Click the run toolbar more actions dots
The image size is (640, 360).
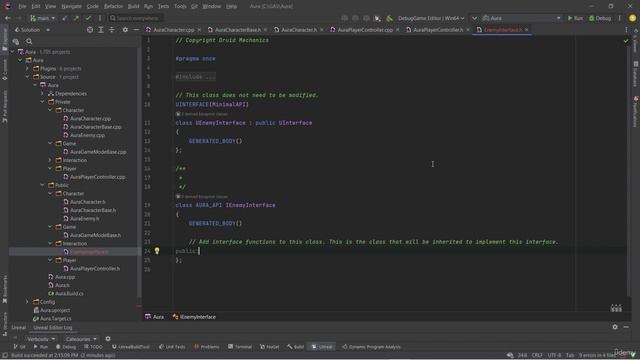[619, 18]
